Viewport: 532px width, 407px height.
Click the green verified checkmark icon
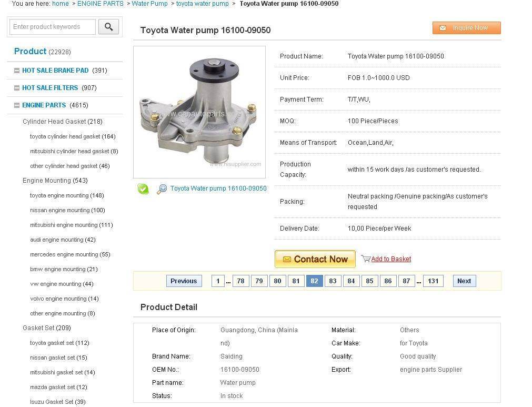[143, 188]
